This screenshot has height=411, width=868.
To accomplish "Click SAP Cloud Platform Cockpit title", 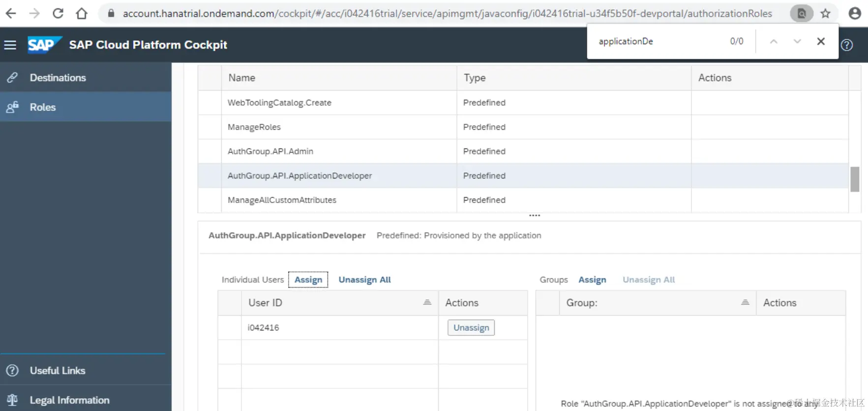I will click(148, 45).
